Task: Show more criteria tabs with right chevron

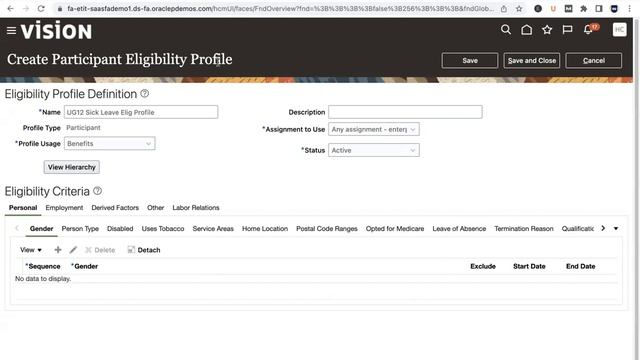Action: [x=603, y=228]
